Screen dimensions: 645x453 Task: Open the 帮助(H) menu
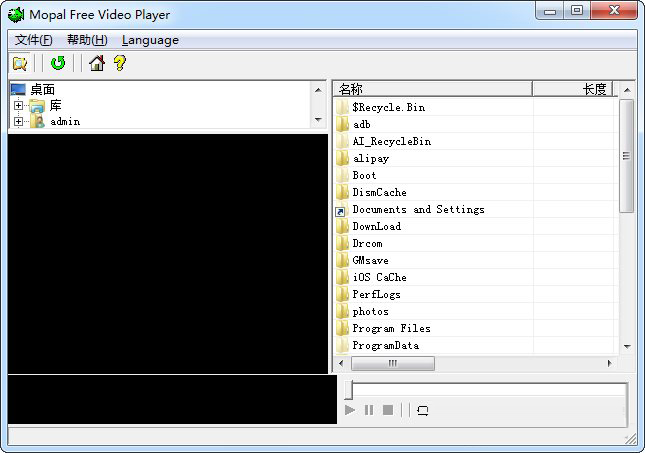[x=87, y=40]
